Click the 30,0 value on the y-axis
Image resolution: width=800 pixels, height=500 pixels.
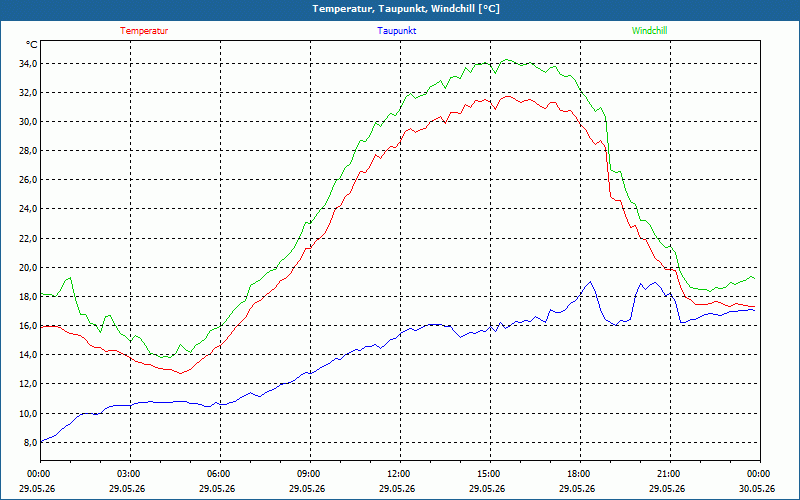tap(28, 121)
